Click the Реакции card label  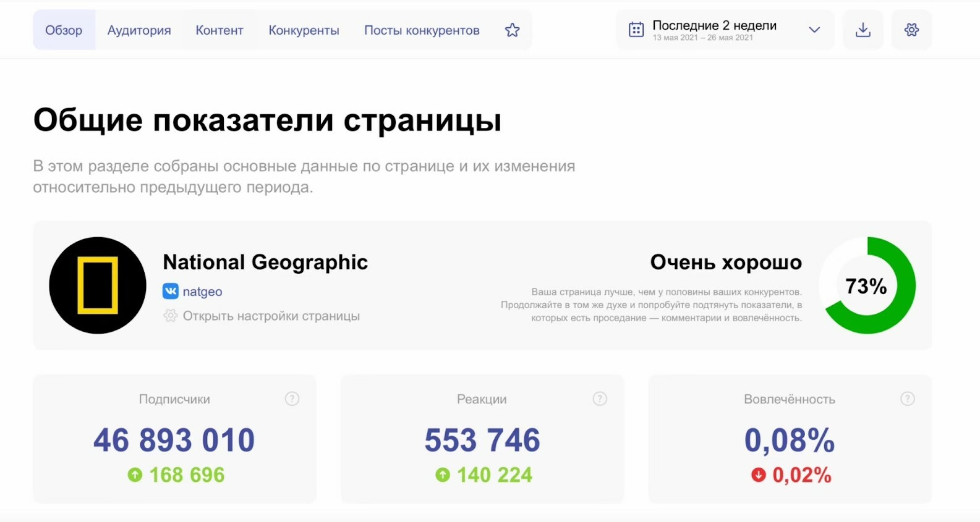pyautogui.click(x=482, y=399)
